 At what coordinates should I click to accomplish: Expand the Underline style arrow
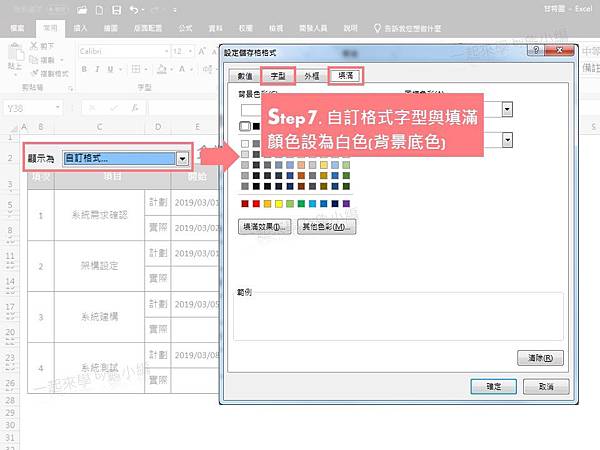120,69
